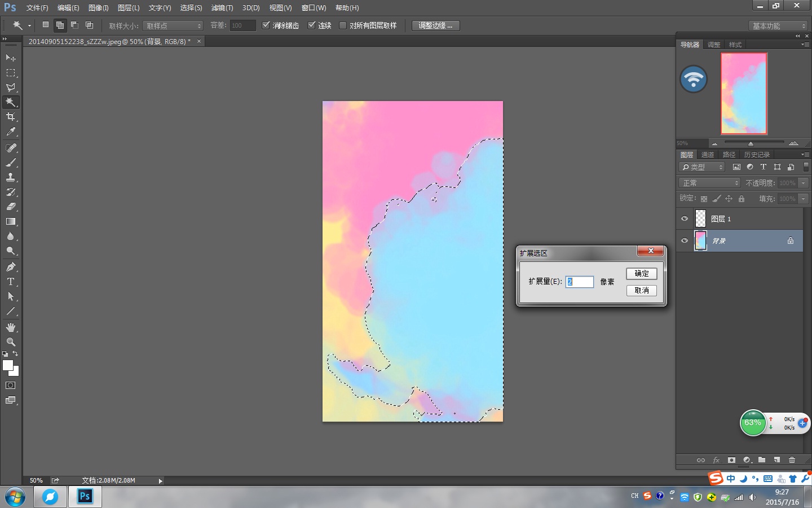Image resolution: width=812 pixels, height=508 pixels.
Task: Open layer style fx menu
Action: (x=716, y=460)
